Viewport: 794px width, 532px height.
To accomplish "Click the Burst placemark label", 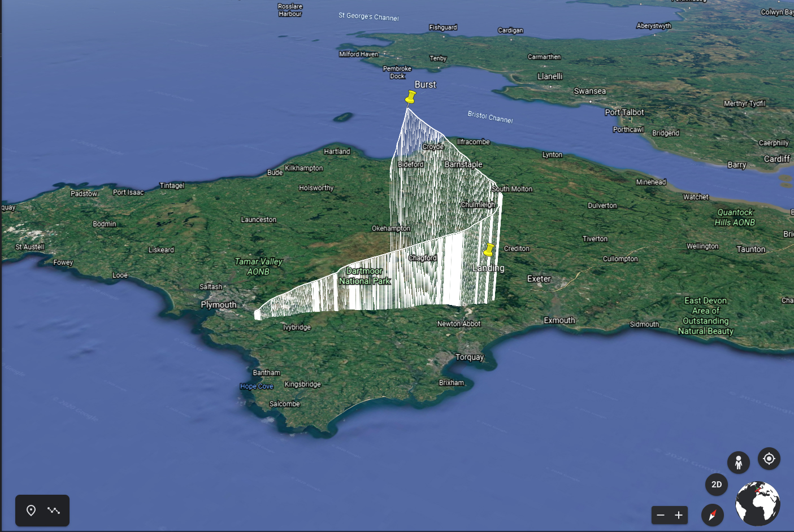I will [426, 85].
